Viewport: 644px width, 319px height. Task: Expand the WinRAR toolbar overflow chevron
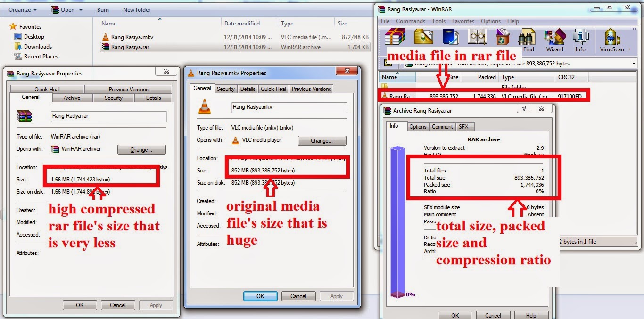[x=634, y=30]
